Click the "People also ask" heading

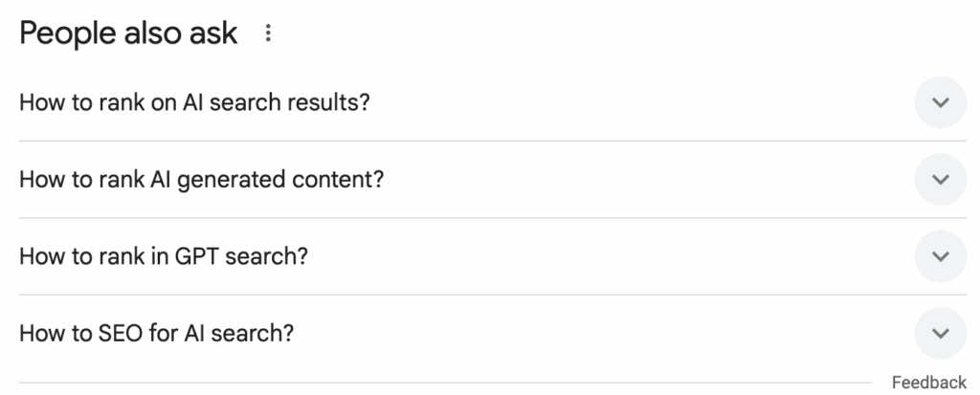128,34
